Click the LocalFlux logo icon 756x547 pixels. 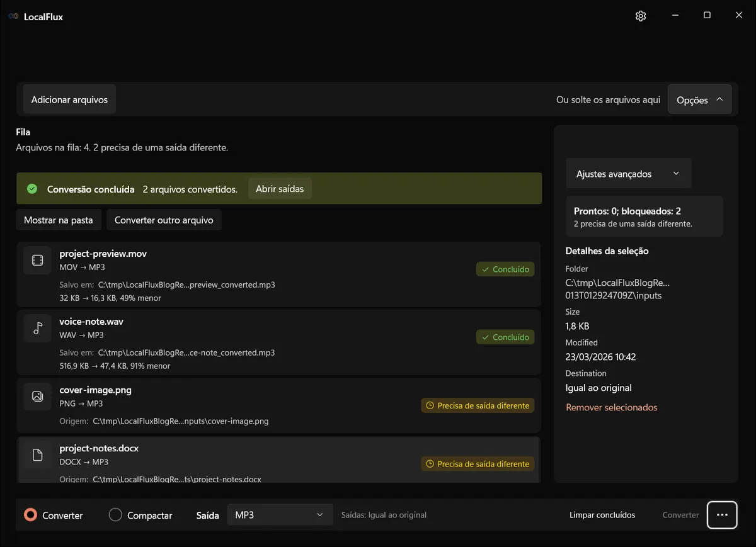(x=13, y=16)
